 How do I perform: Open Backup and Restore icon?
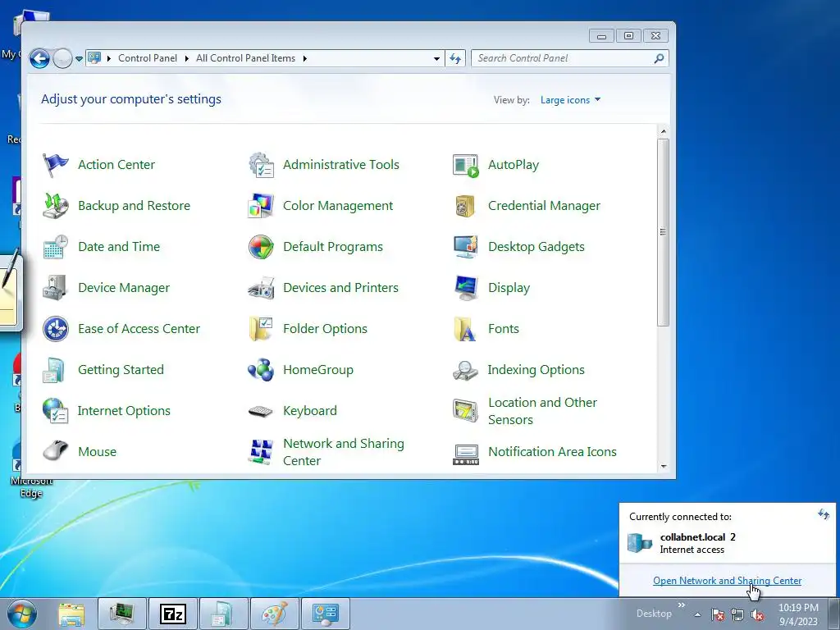click(x=55, y=206)
